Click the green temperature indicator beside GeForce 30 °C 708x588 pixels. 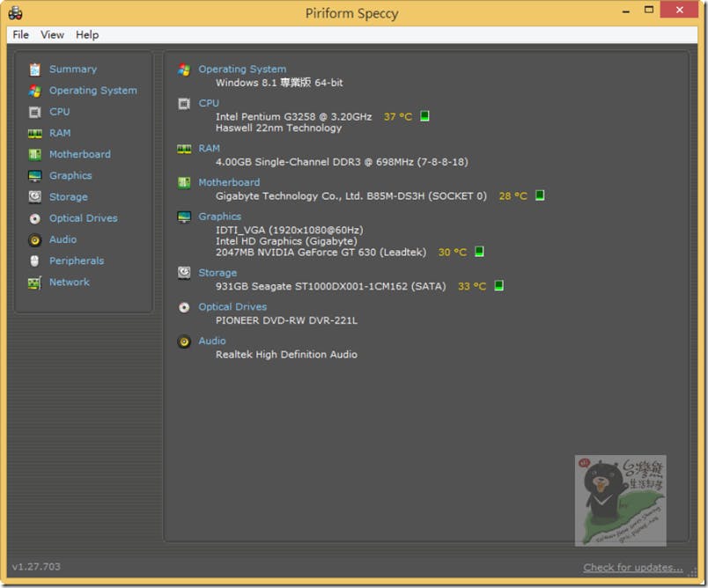(x=479, y=252)
